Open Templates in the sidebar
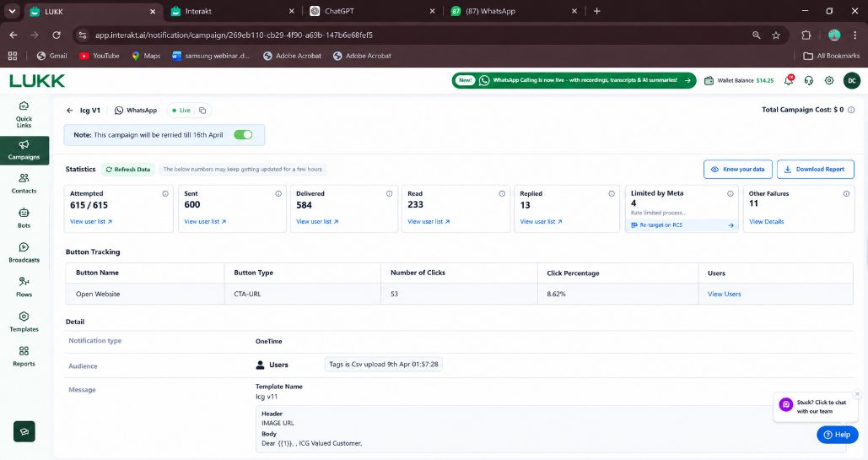 [24, 322]
